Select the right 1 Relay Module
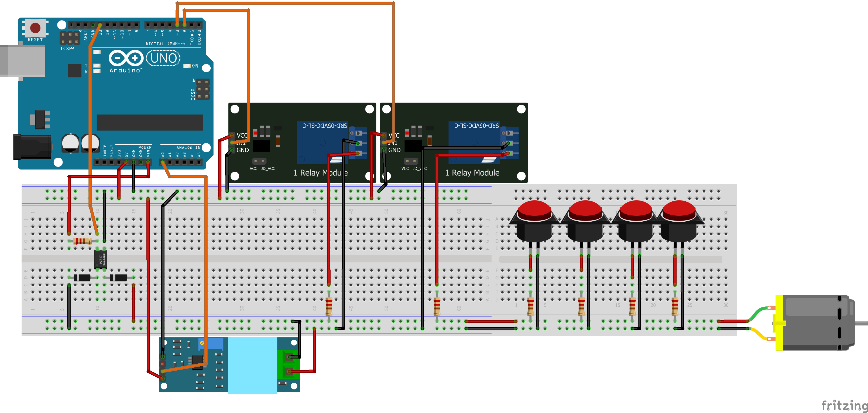This screenshot has width=868, height=413. [x=454, y=142]
